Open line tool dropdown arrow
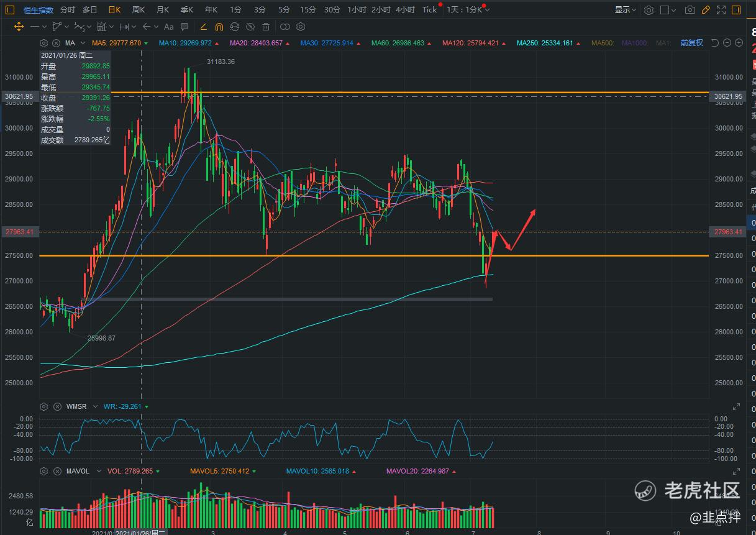 tap(44, 27)
